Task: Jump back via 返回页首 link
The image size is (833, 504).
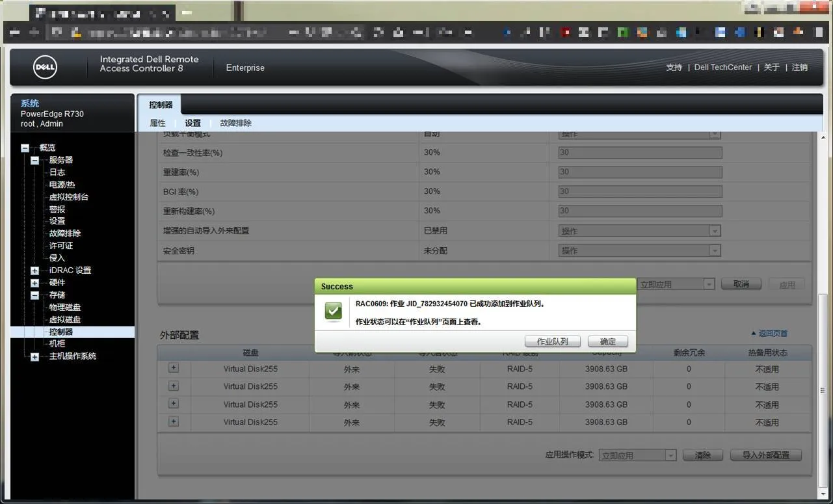Action: pos(769,334)
